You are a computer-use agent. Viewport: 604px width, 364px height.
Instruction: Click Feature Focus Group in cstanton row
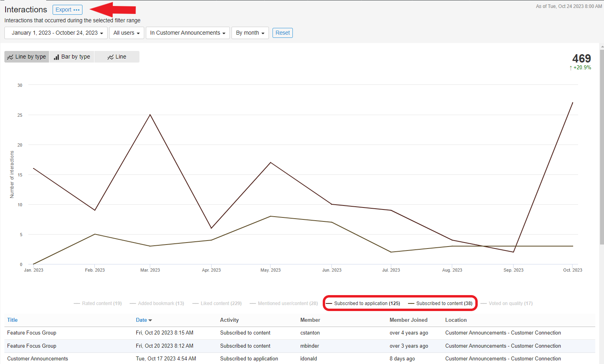tap(31, 333)
